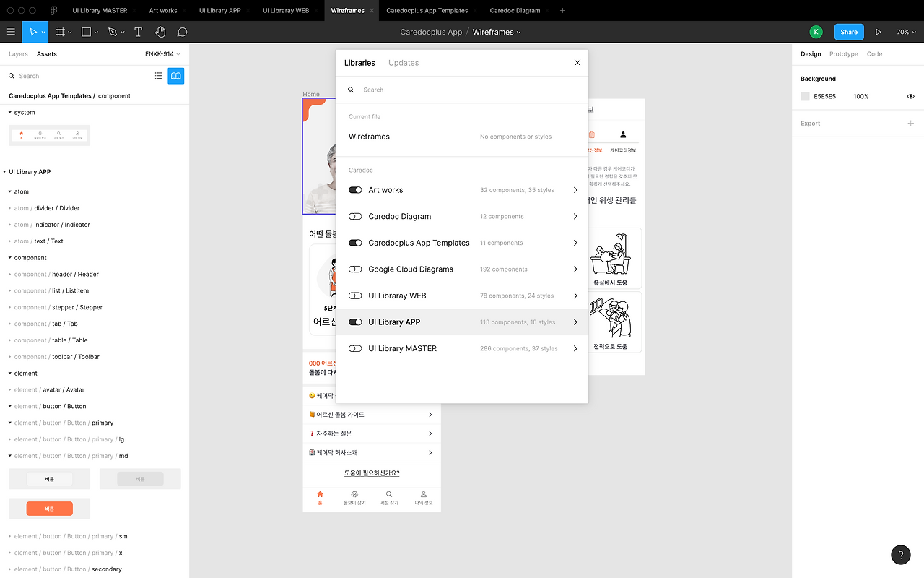
Task: Click the Caredocplus App breadcrumb
Action: click(x=431, y=32)
